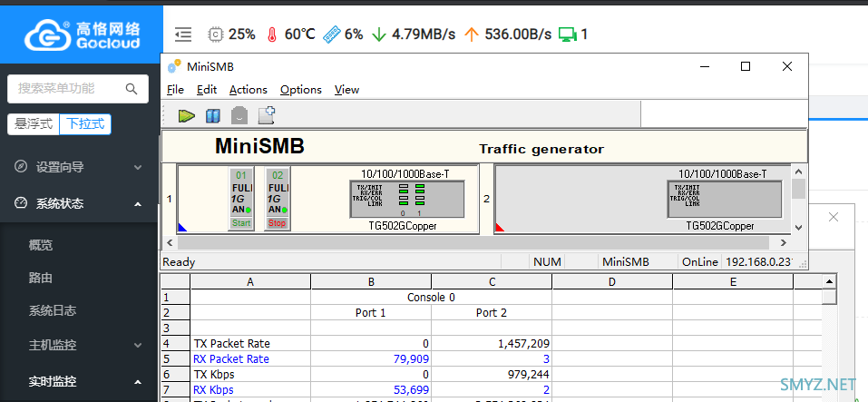868x402 pixels.
Task: Select port 01 card number label
Action: tap(241, 175)
